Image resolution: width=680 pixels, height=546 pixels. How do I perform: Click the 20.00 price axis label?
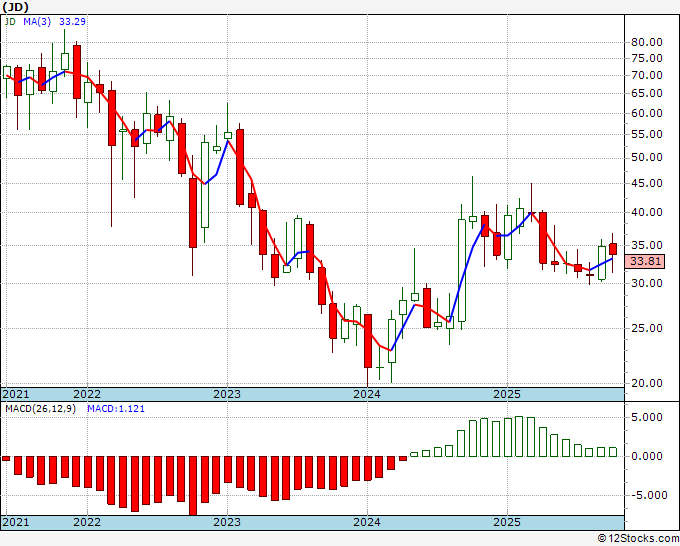coord(647,383)
